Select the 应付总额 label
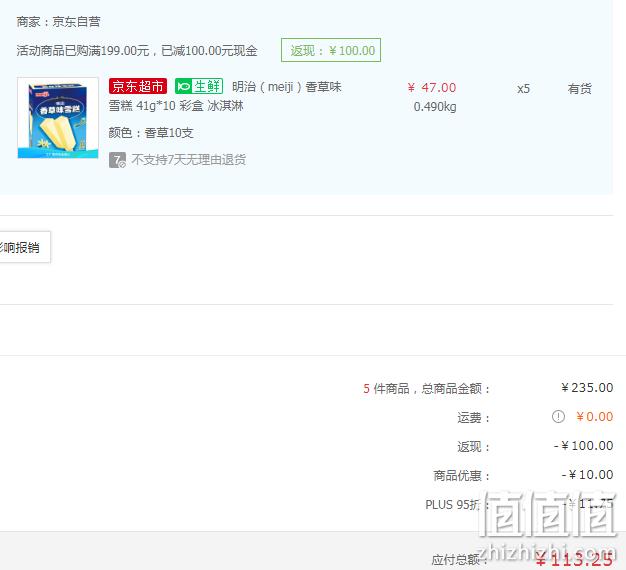This screenshot has height=570, width=626. point(459,560)
